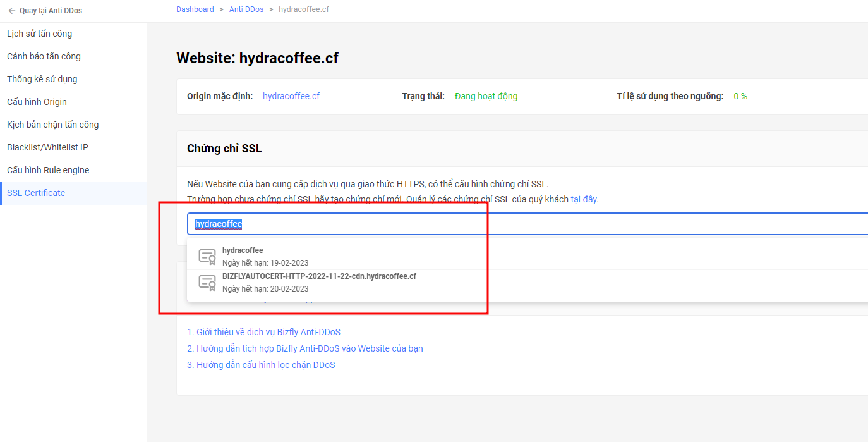Open Cấu hình Origin page
This screenshot has height=442, width=868.
37,102
